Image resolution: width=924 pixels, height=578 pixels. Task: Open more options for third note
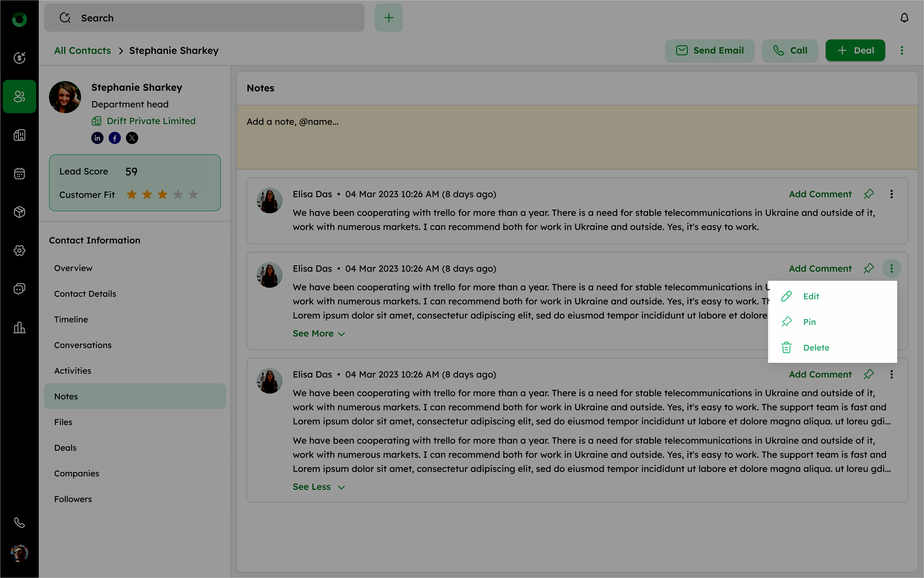click(x=891, y=374)
